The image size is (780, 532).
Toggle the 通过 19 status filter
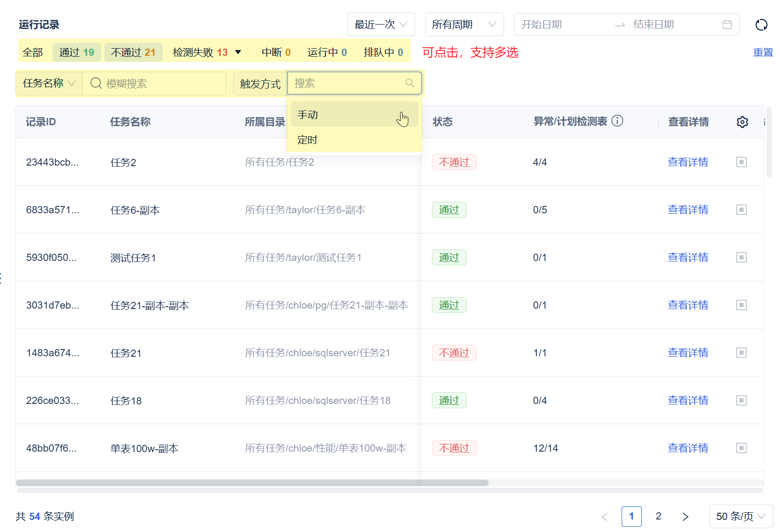tap(77, 52)
